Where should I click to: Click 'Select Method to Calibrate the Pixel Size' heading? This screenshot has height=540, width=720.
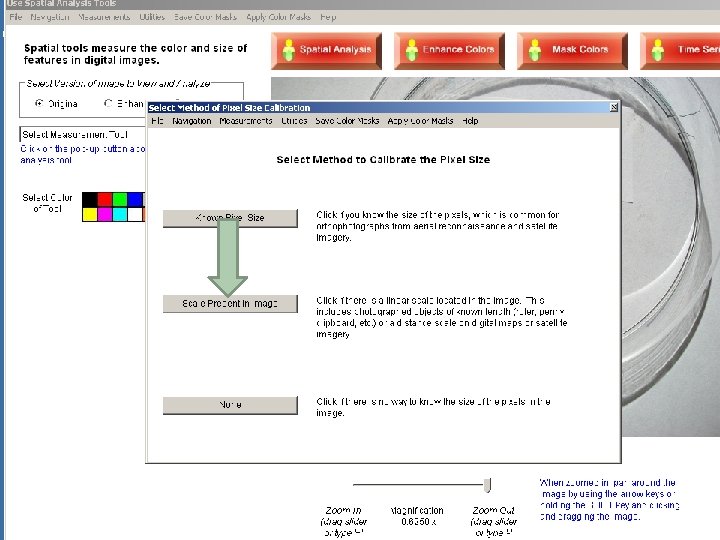click(x=383, y=160)
